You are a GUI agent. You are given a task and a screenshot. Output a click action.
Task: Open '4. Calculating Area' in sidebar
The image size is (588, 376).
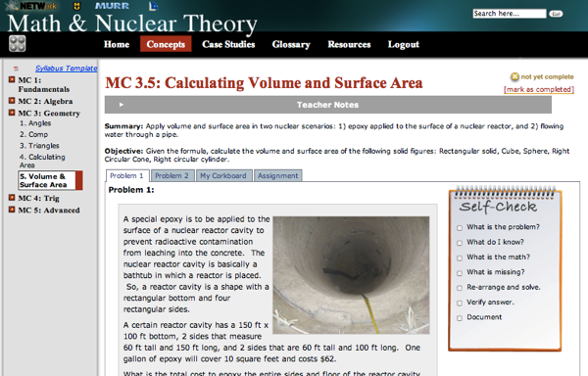coord(42,161)
